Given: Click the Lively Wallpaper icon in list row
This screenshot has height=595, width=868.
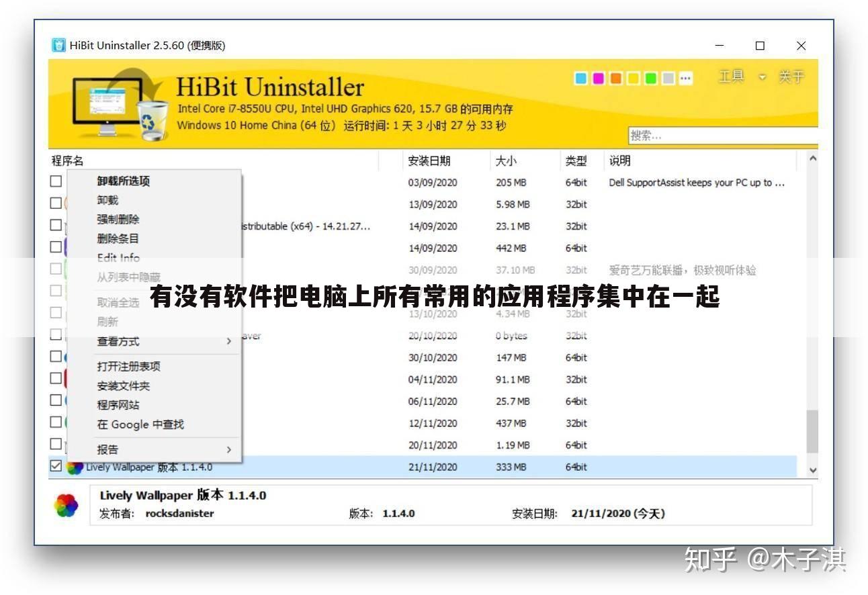Looking at the screenshot, I should [x=75, y=467].
